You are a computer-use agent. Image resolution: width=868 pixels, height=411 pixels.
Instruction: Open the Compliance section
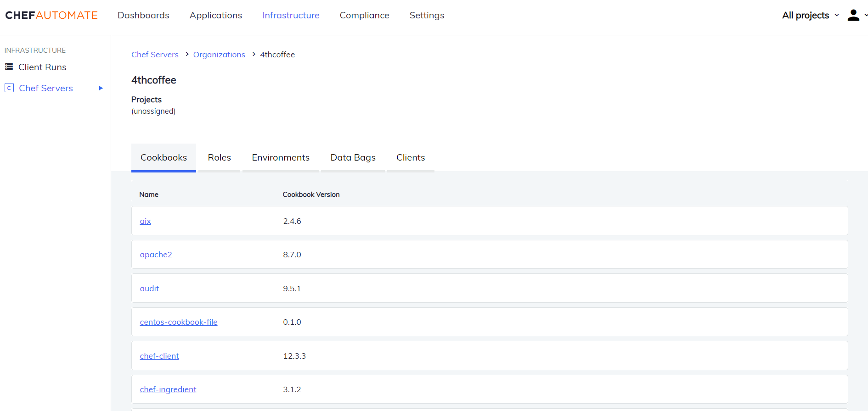pos(364,15)
